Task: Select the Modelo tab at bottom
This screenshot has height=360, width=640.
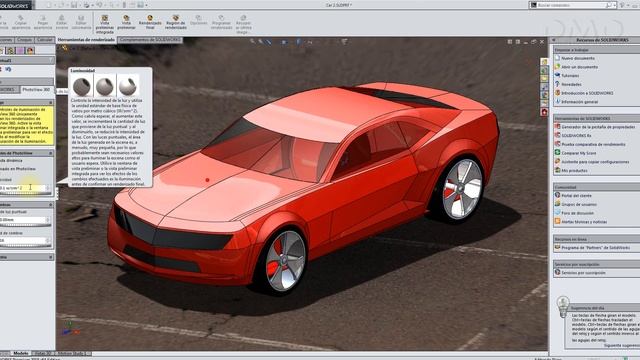Action: (x=20, y=353)
